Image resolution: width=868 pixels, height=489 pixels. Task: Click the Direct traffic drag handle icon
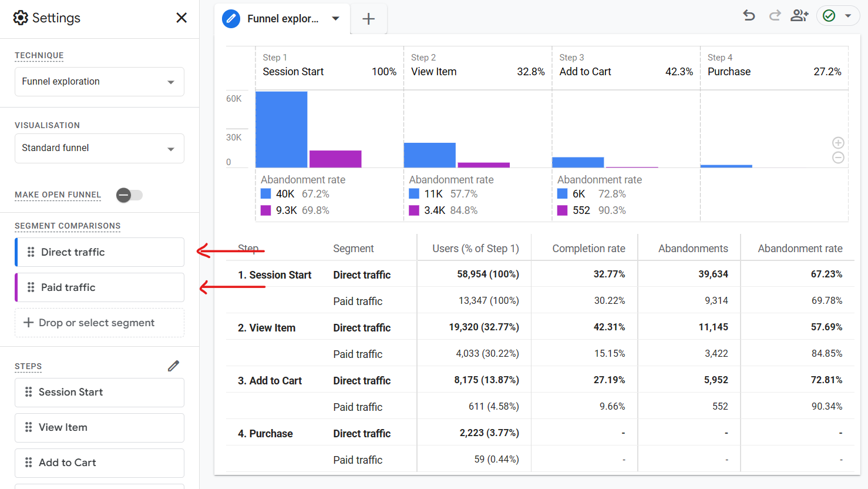coord(31,252)
